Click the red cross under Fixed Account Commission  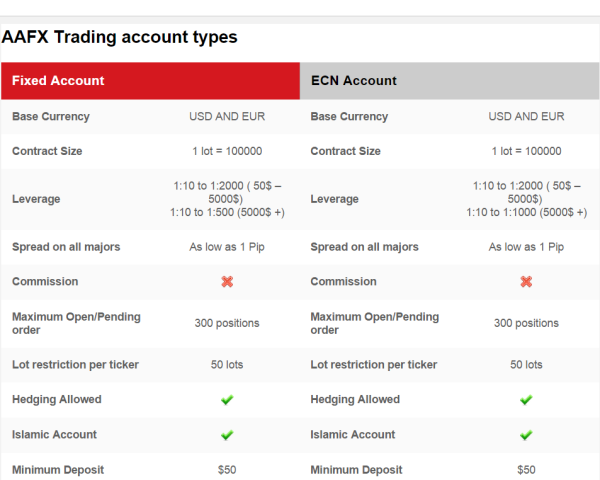pos(227,282)
